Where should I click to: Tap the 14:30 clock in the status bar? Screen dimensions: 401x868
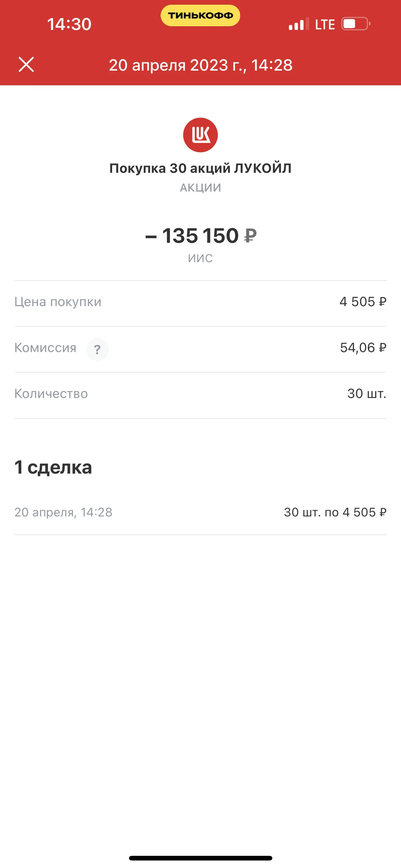69,24
